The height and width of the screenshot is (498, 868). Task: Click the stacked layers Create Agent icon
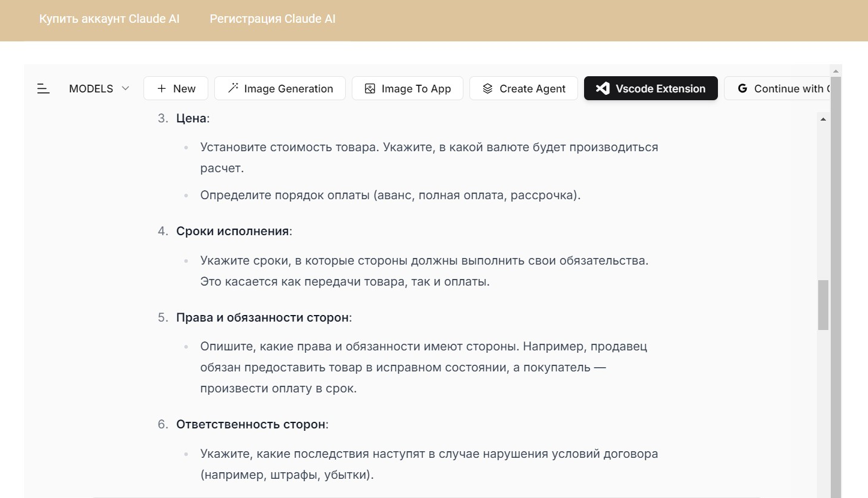pyautogui.click(x=488, y=89)
